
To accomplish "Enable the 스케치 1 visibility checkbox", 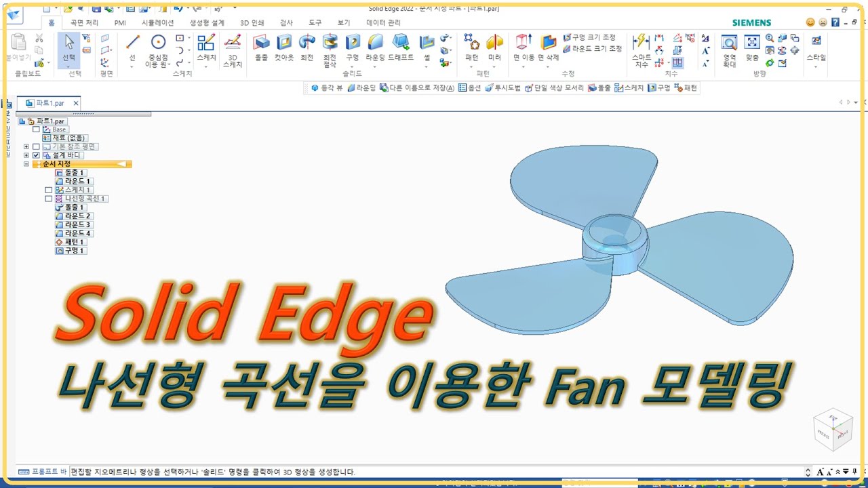I will click(x=49, y=190).
